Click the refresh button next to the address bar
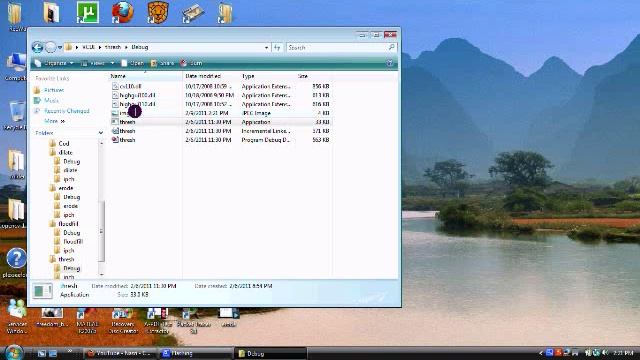640x360 pixels. (x=277, y=47)
